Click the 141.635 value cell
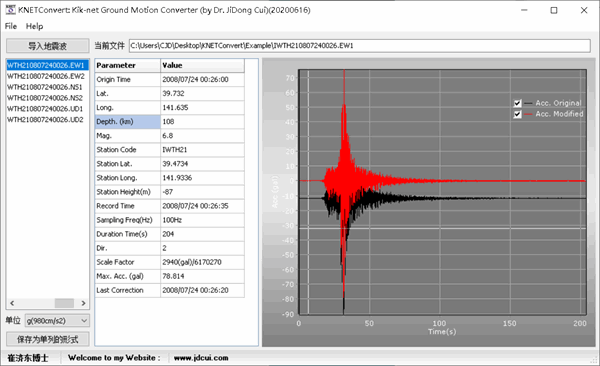The image size is (600, 366). pos(202,108)
